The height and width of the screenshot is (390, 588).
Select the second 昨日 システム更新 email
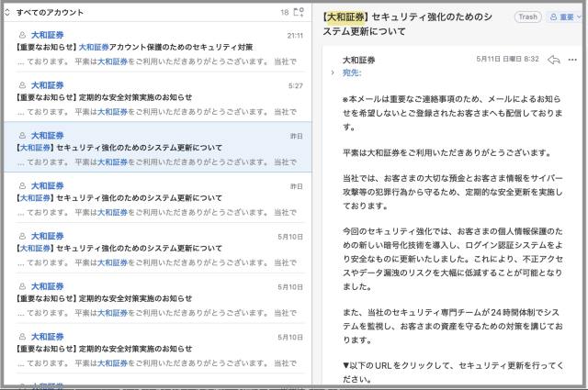tap(156, 197)
